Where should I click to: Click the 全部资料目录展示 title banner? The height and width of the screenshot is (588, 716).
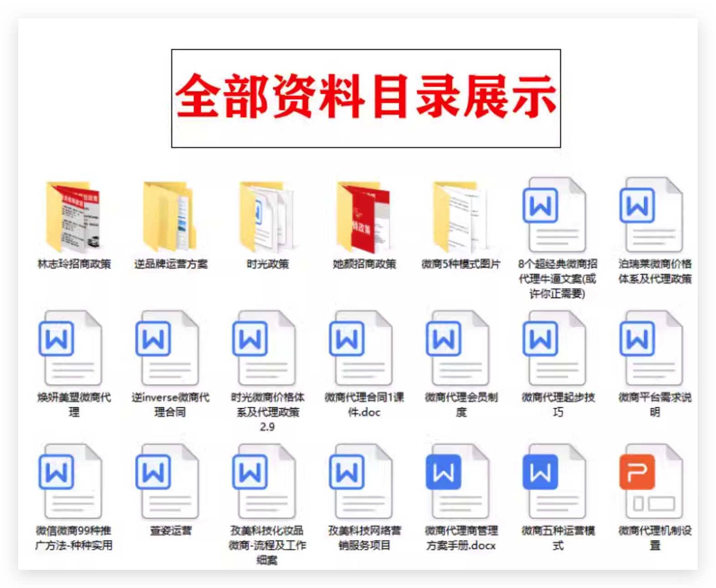366,98
